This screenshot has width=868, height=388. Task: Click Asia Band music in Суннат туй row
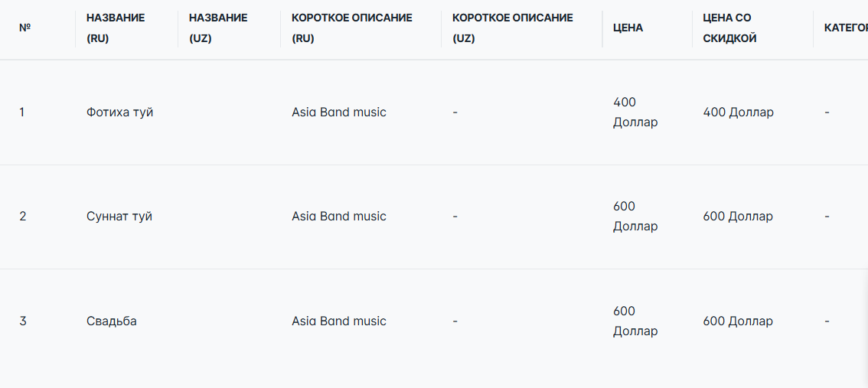(x=338, y=217)
